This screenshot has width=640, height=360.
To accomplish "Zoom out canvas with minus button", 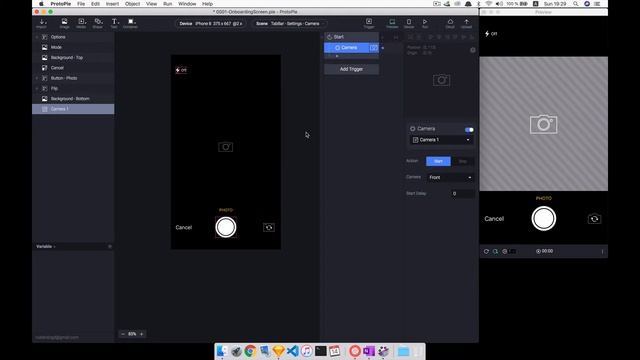I will coord(123,334).
